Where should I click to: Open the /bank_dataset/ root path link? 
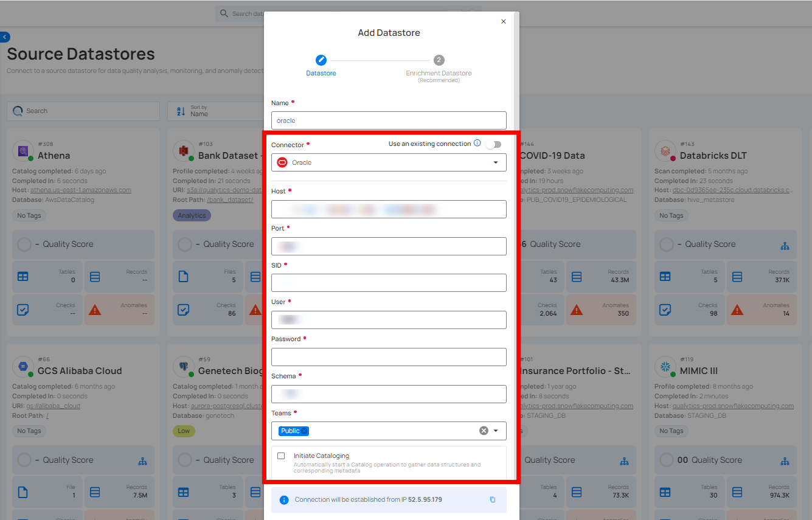(x=230, y=199)
